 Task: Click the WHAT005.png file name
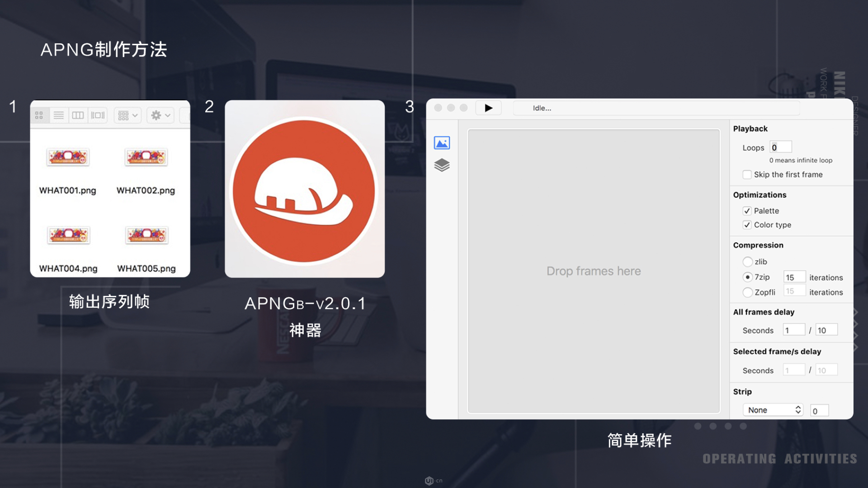click(x=146, y=268)
